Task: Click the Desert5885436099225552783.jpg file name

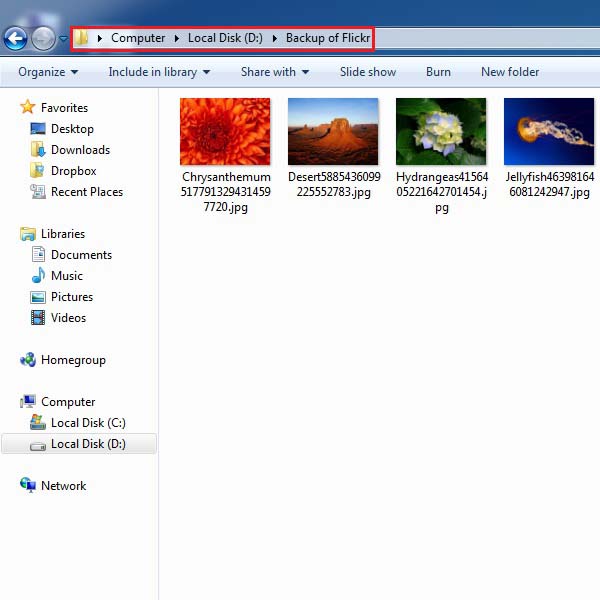Action: pos(334,184)
